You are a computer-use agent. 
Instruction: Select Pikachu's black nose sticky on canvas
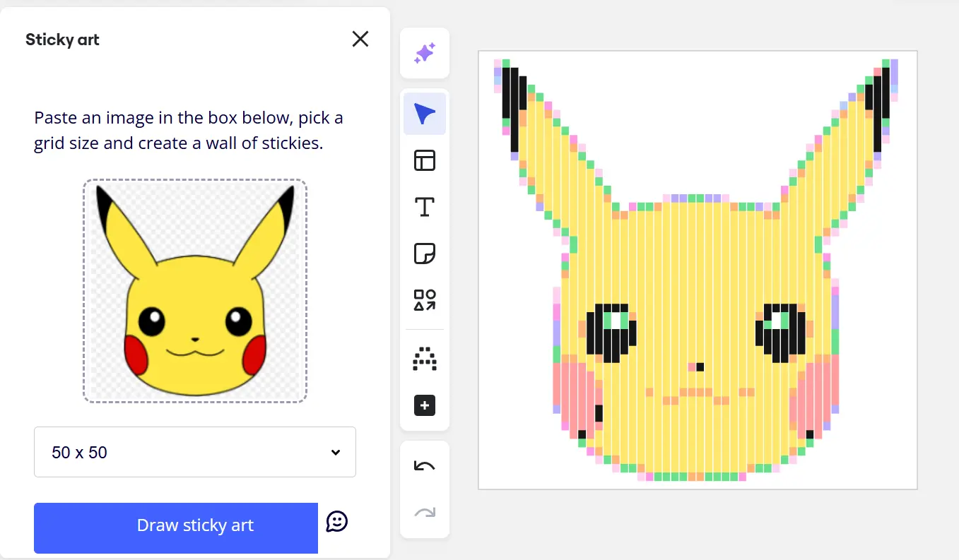pyautogui.click(x=700, y=367)
